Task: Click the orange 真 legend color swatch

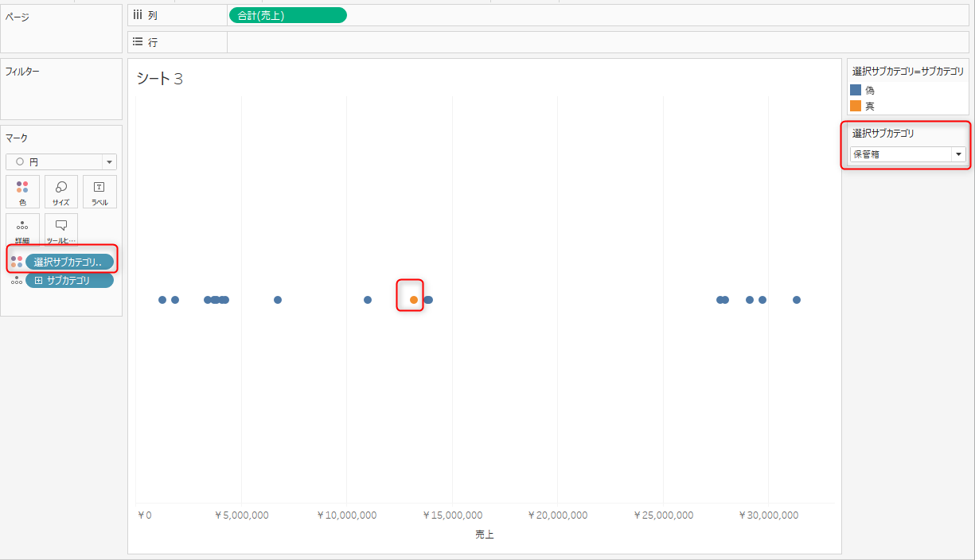Action: (x=856, y=106)
